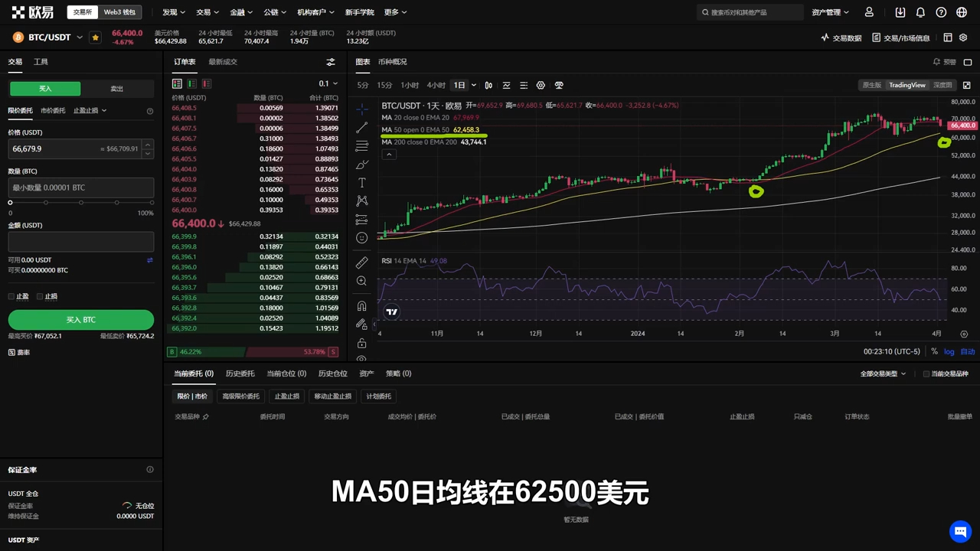Click the 费率 fee link

click(19, 353)
